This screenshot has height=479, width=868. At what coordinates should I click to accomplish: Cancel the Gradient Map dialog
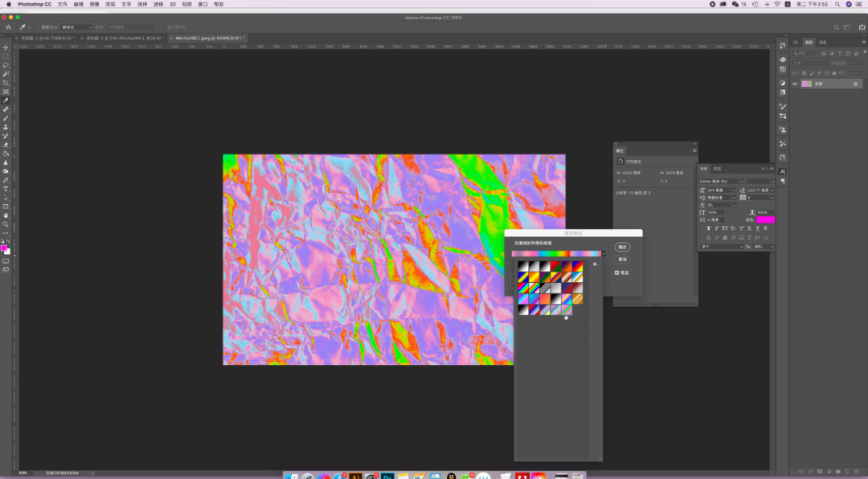(622, 260)
